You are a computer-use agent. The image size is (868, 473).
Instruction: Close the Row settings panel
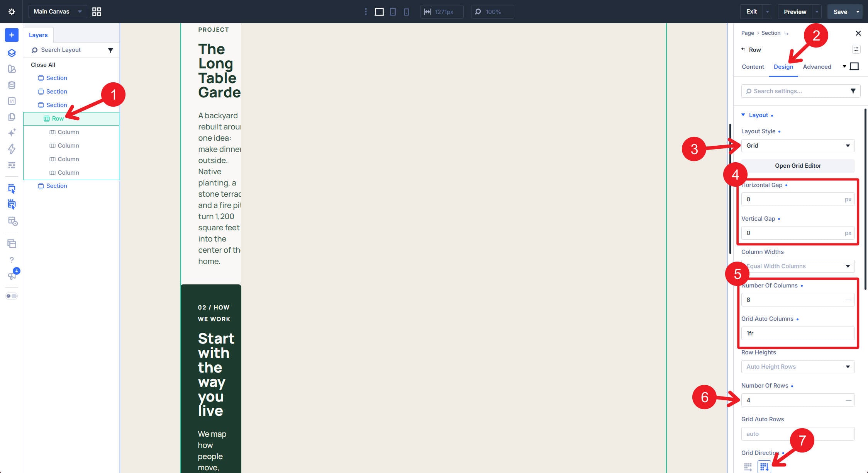[x=858, y=33]
